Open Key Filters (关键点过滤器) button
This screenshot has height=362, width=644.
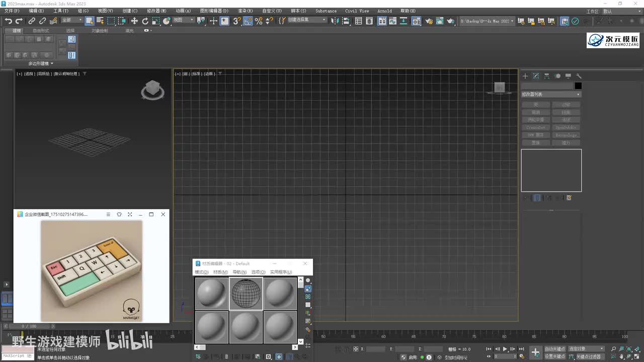pyautogui.click(x=589, y=356)
